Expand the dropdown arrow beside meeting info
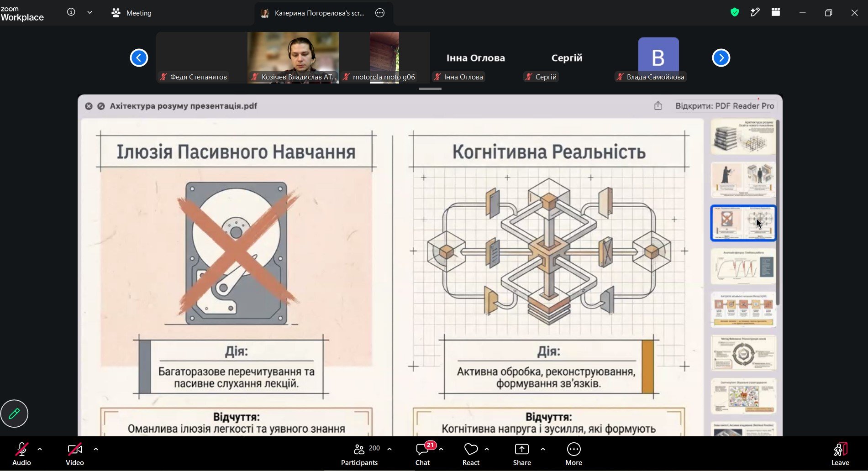 (x=89, y=12)
